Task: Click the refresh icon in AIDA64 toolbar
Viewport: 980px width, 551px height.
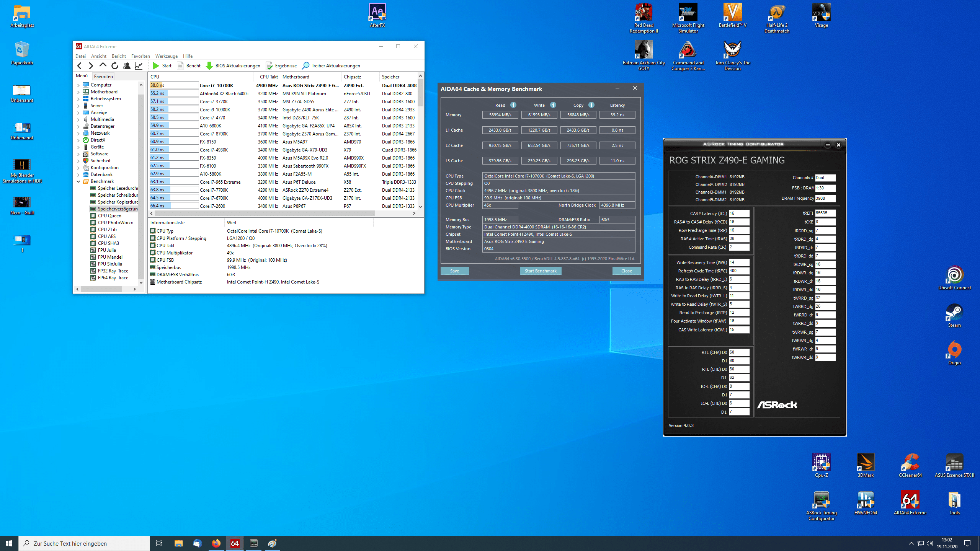Action: tap(115, 66)
